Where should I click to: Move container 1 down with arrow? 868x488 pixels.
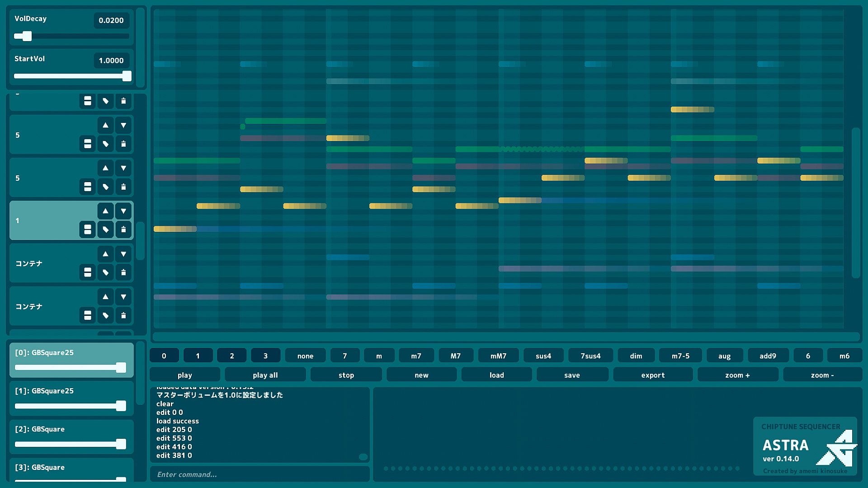pyautogui.click(x=123, y=211)
